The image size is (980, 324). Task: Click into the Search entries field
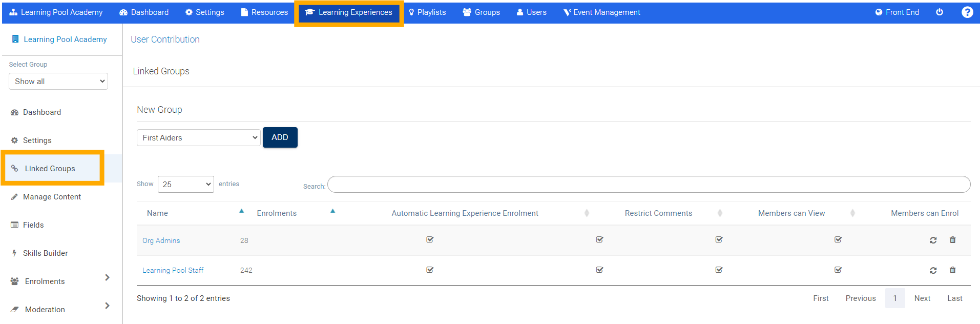[x=649, y=185]
